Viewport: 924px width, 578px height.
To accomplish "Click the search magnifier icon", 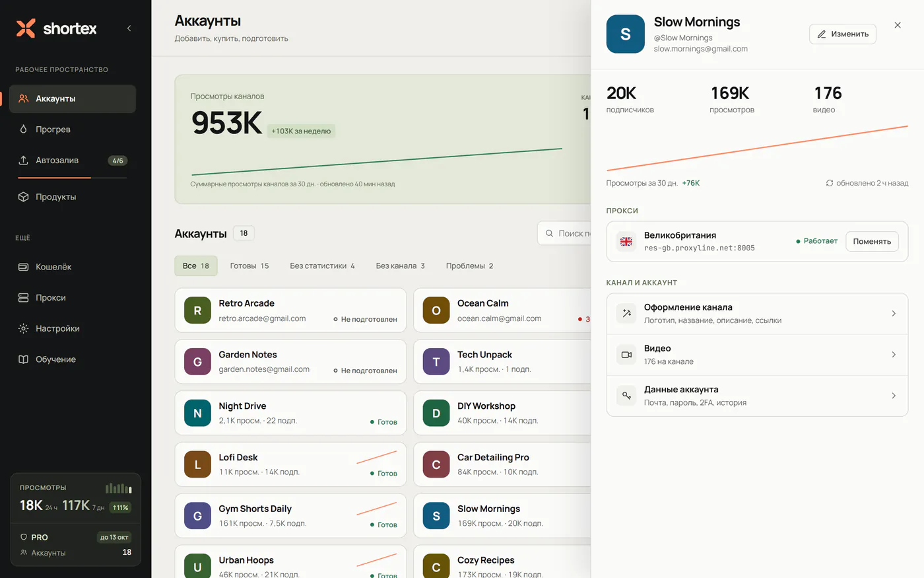I will click(549, 233).
